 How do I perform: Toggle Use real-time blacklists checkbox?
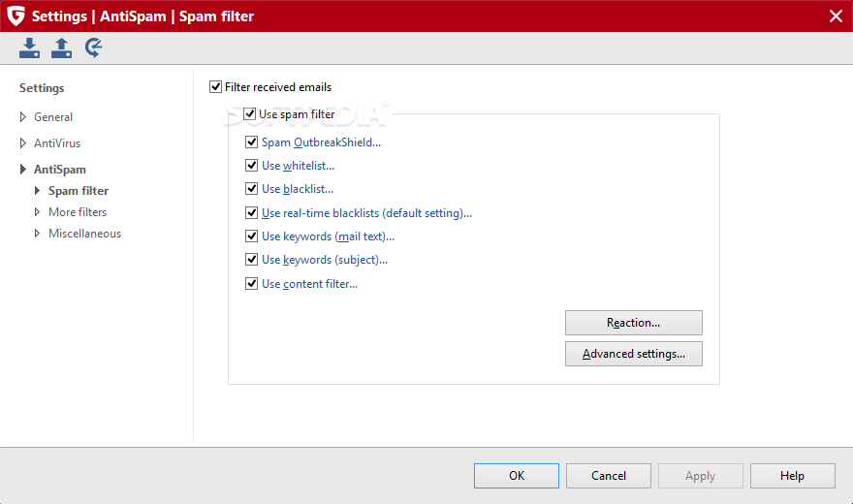(251, 212)
